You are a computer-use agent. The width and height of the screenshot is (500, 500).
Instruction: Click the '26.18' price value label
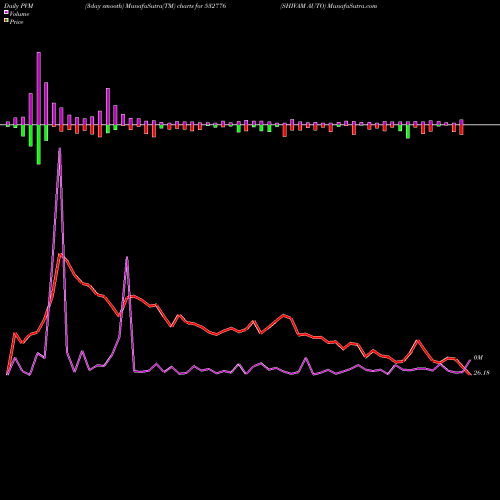tap(482, 373)
